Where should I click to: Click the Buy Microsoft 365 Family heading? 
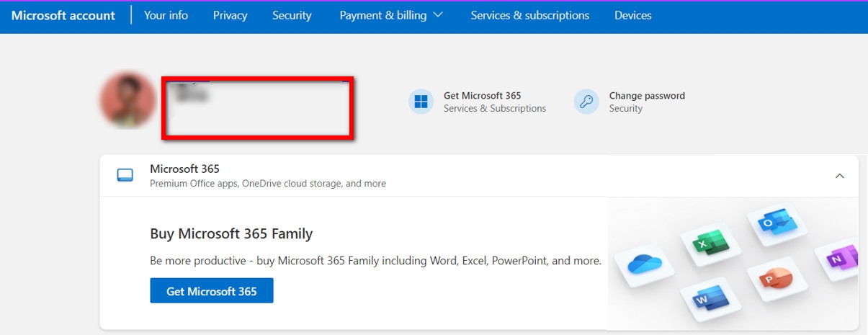(231, 233)
